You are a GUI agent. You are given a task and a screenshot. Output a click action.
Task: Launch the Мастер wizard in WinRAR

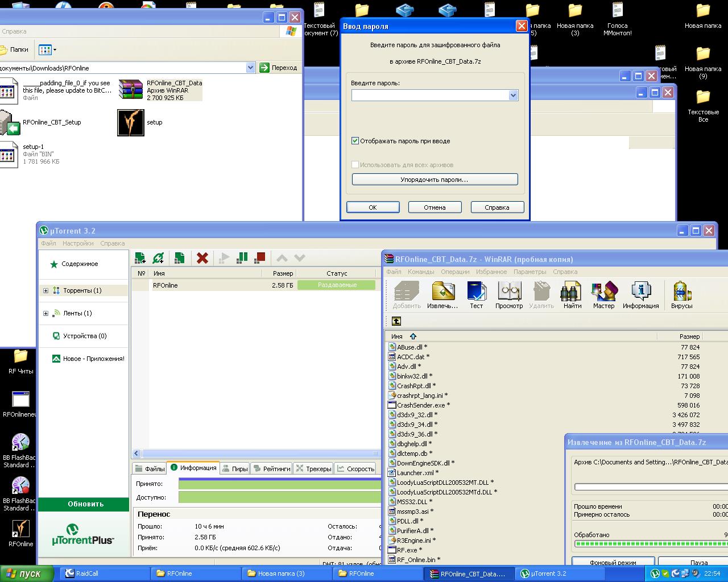pyautogui.click(x=603, y=295)
